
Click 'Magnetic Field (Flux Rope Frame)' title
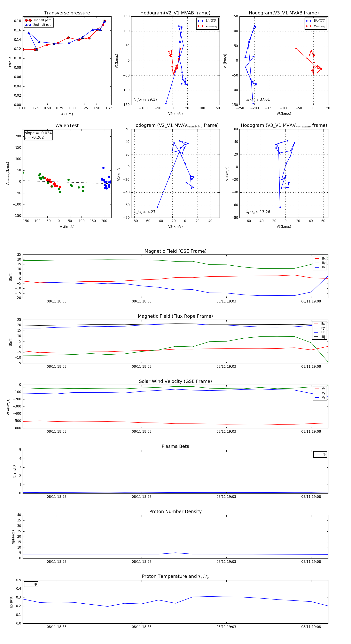point(175,316)
